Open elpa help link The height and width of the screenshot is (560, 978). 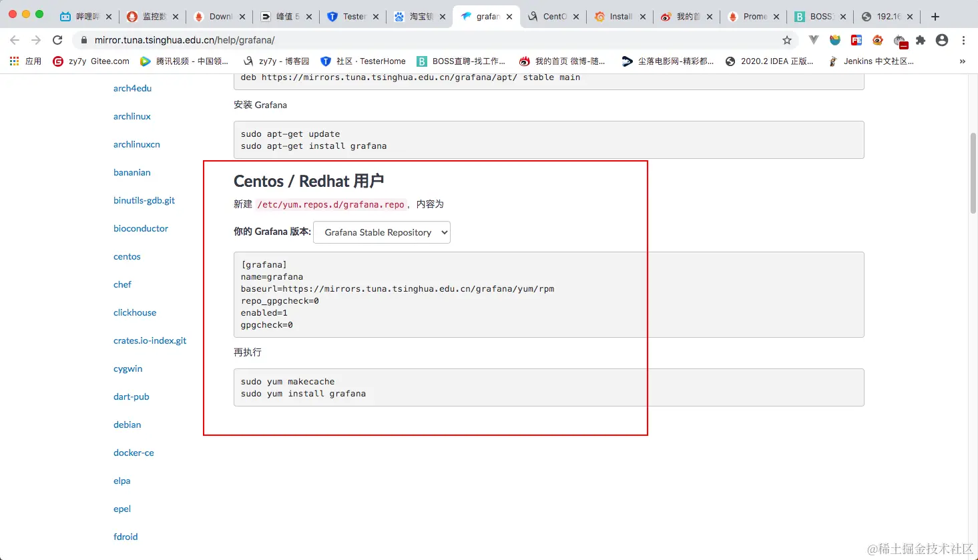[121, 481]
